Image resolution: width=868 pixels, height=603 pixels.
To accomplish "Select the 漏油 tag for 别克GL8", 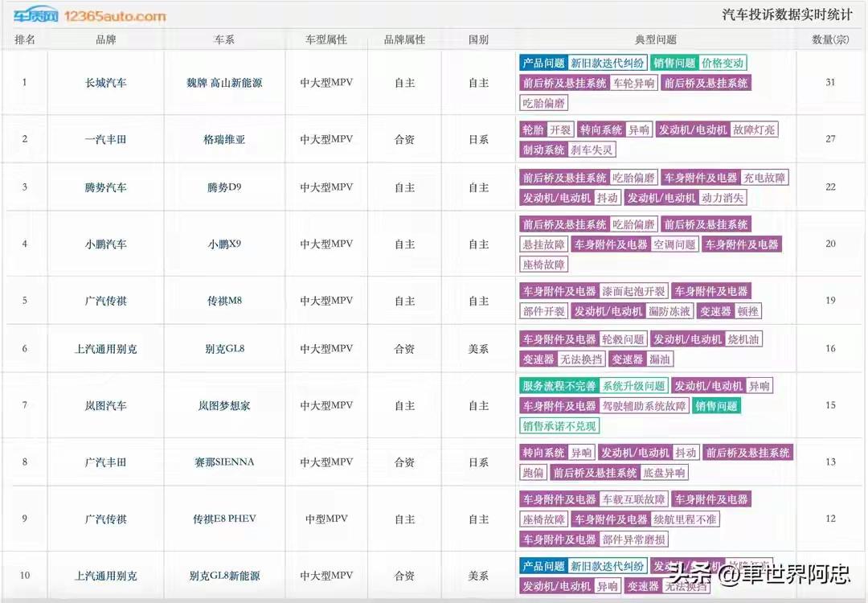I will point(659,359).
